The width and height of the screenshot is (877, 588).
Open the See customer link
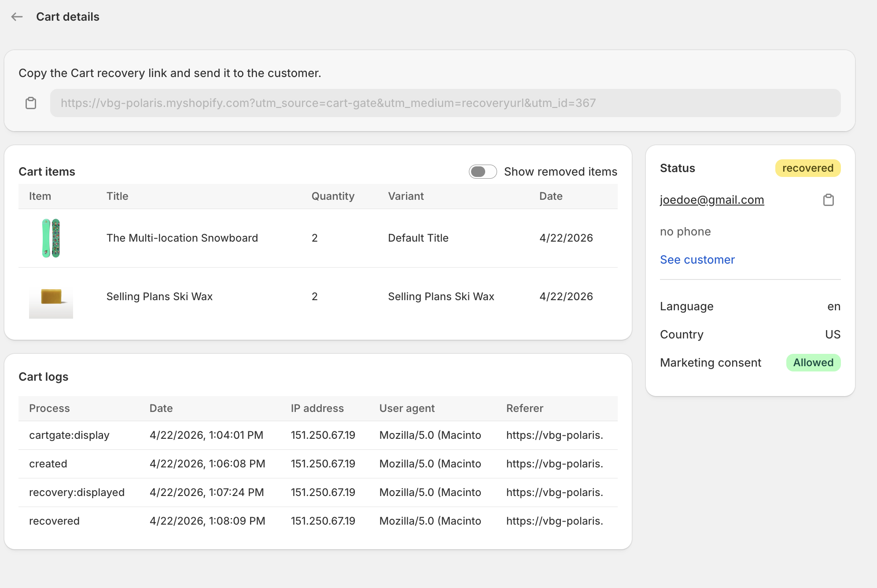tap(697, 260)
